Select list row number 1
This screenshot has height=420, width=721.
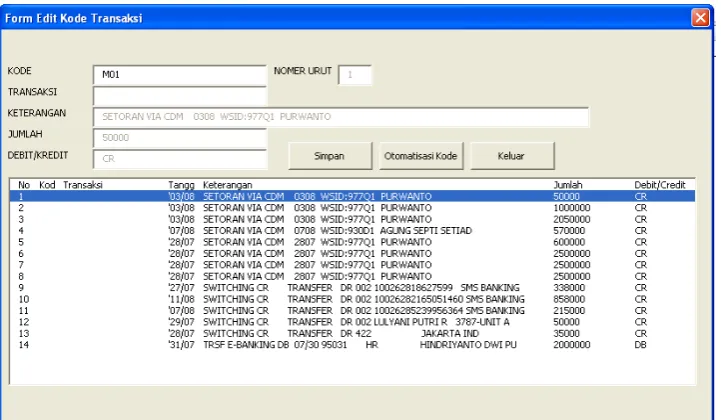coord(352,196)
